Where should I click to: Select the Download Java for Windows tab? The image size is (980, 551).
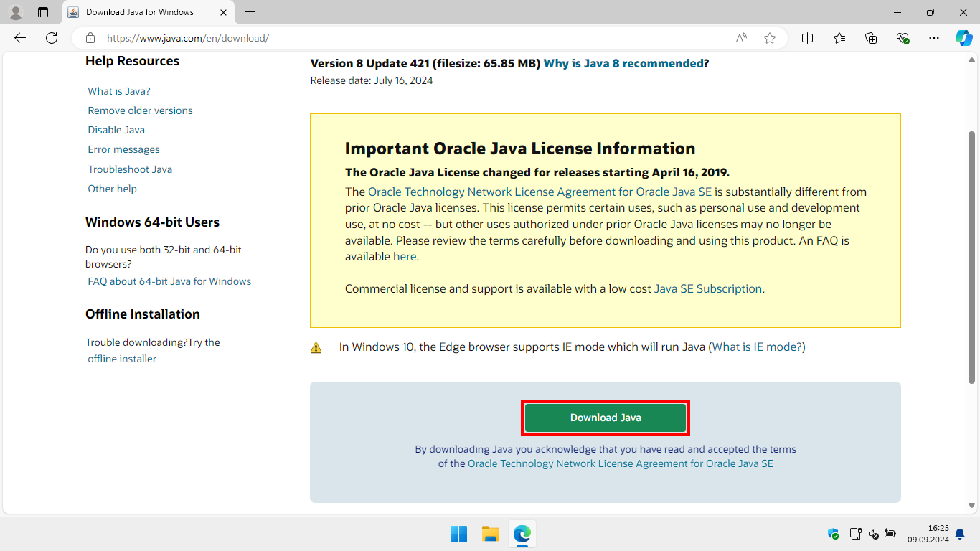[x=148, y=12]
